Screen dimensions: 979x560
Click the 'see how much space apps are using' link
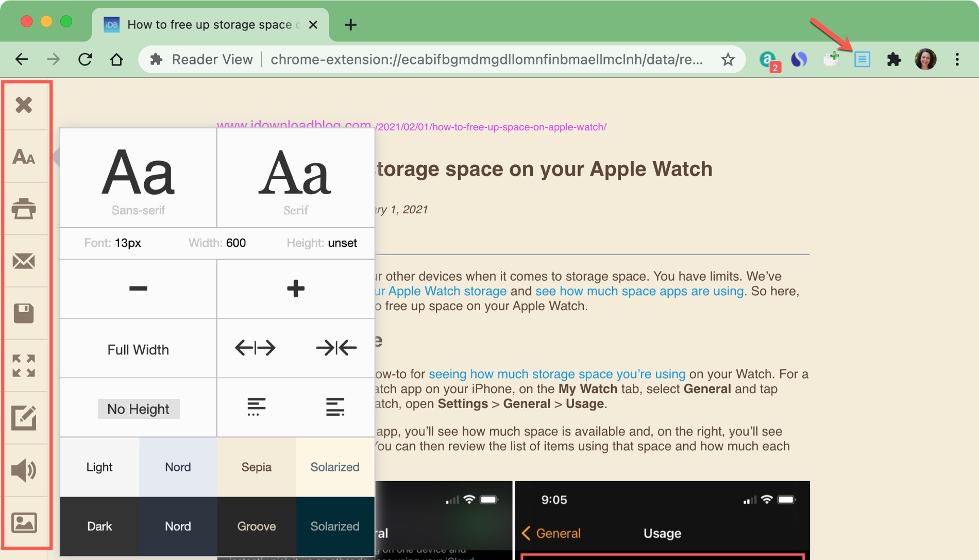[639, 291]
